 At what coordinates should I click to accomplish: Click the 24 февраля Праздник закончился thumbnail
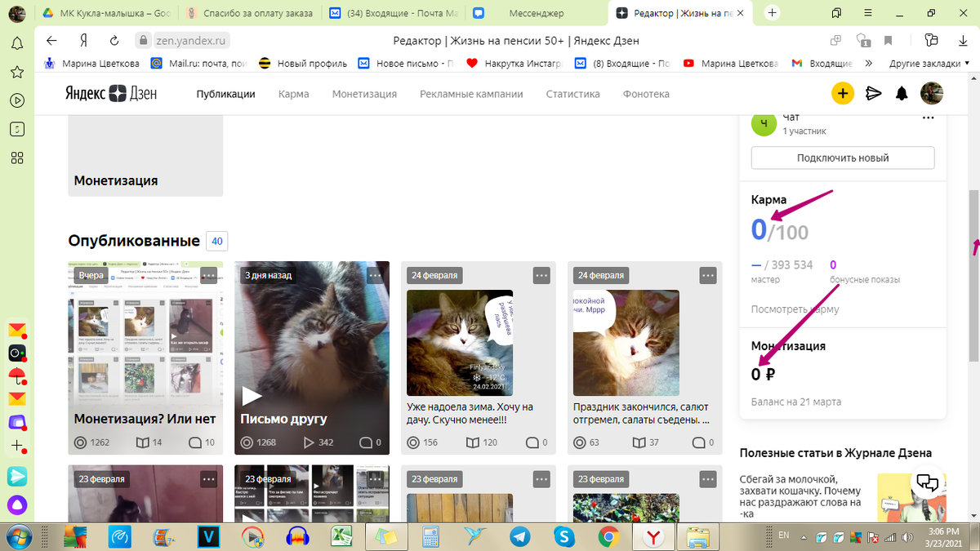[x=626, y=343]
